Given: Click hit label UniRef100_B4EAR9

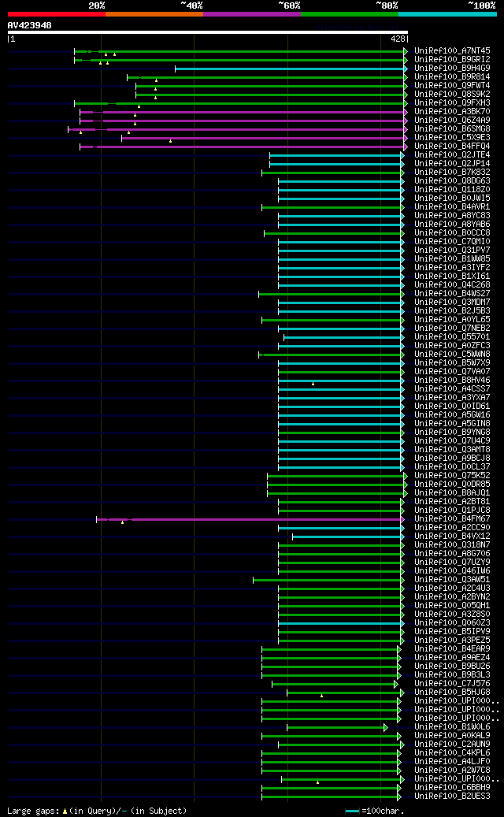Looking at the screenshot, I should coord(452,648).
